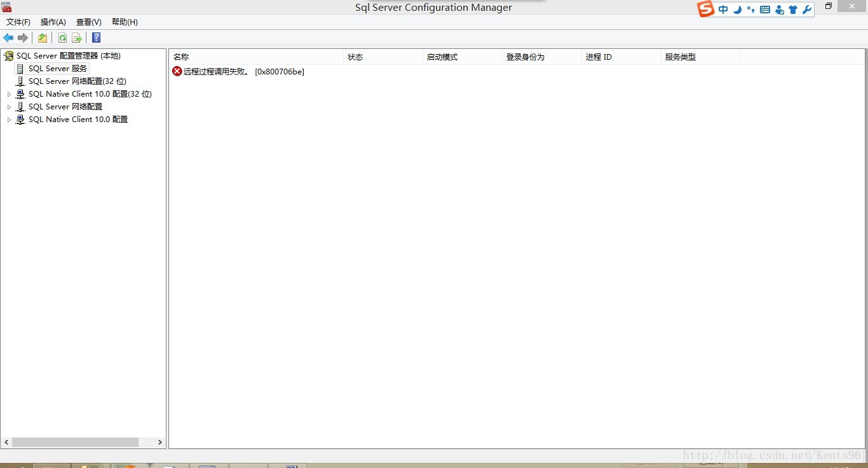This screenshot has width=868, height=468.
Task: Select the SQL Server 服务 tree node
Action: tap(58, 69)
